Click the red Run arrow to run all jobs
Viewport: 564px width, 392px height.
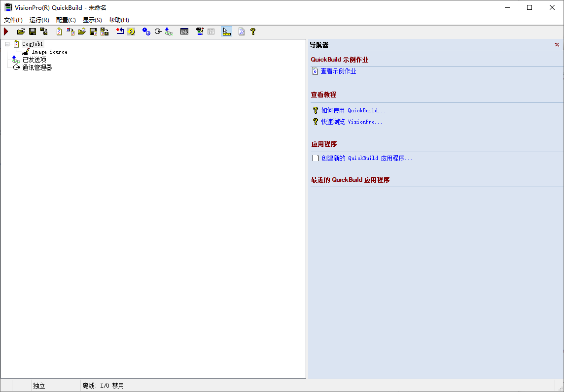point(6,31)
